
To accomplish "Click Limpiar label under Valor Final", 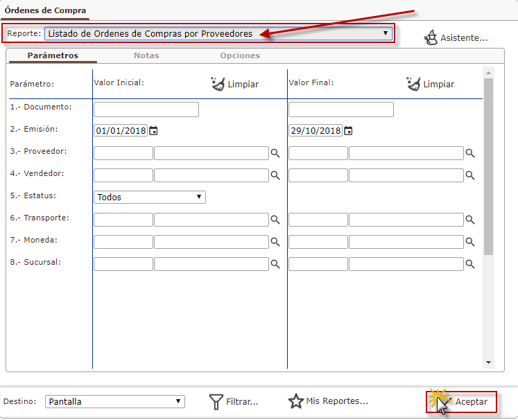I will (439, 84).
